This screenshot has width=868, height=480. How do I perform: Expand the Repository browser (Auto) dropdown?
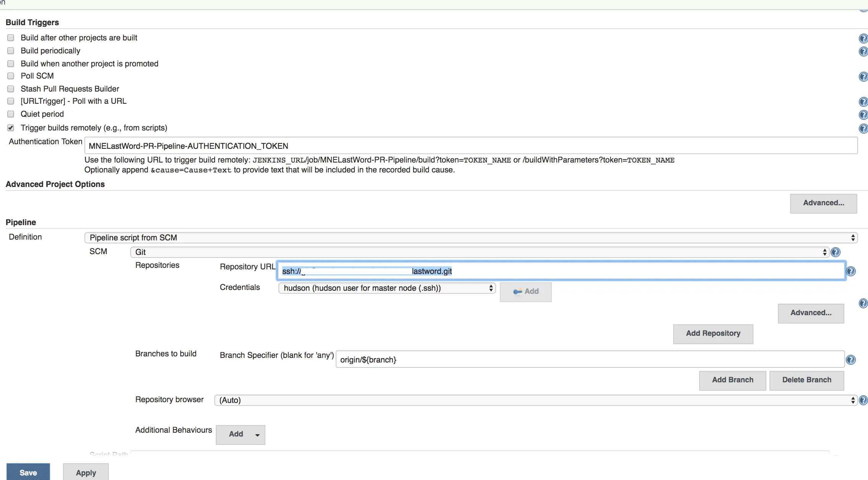(535, 400)
